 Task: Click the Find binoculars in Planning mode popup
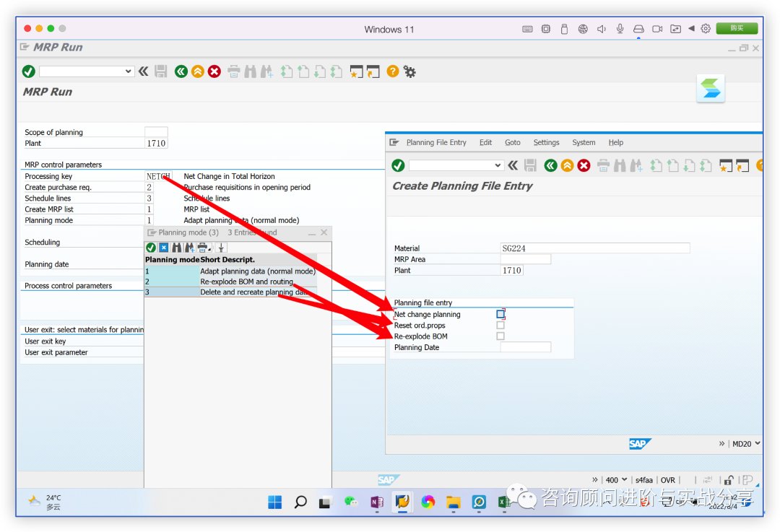tap(177, 247)
